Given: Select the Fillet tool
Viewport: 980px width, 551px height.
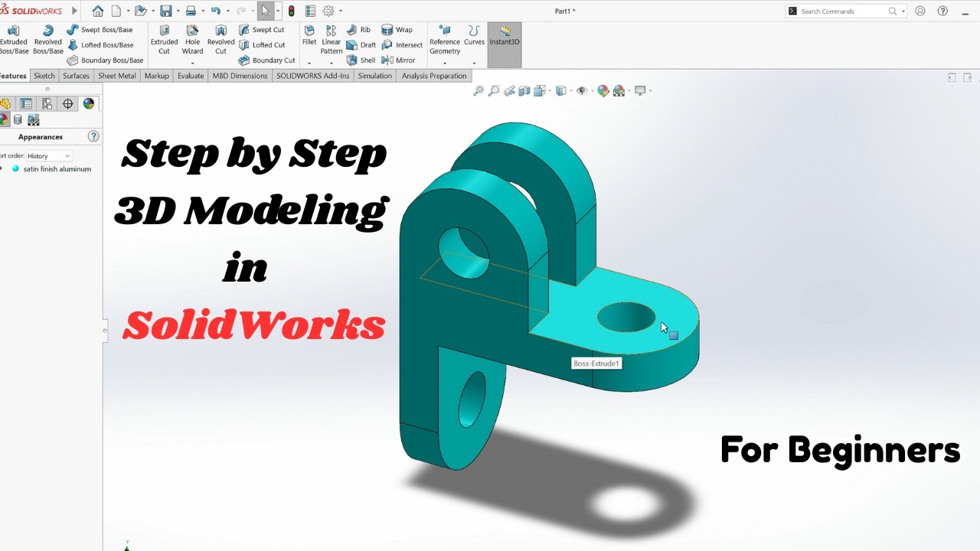Looking at the screenshot, I should 309,35.
